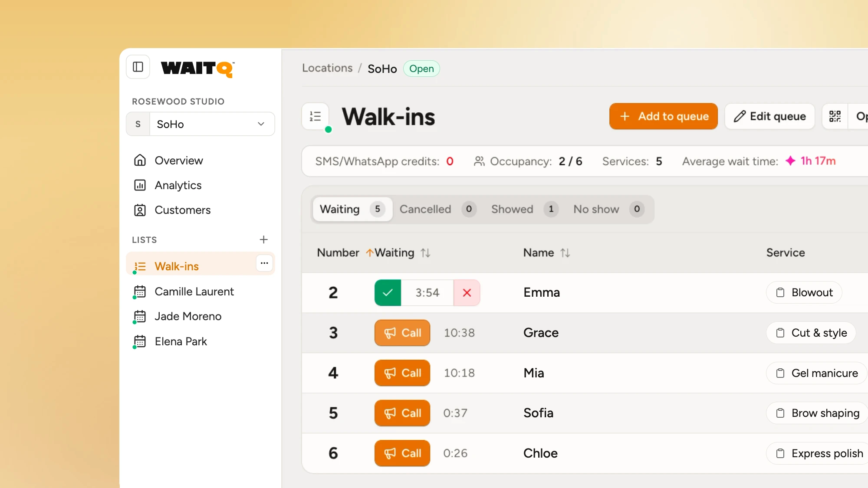The image size is (868, 488).
Task: Click the queue list icon beside Walk-ins title
Action: [x=316, y=116]
